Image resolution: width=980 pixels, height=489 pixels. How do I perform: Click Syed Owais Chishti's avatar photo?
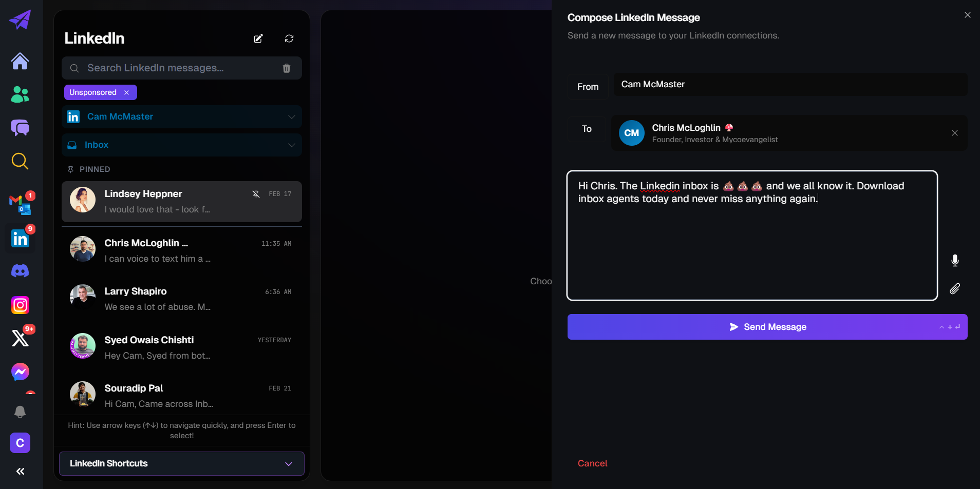(x=83, y=346)
